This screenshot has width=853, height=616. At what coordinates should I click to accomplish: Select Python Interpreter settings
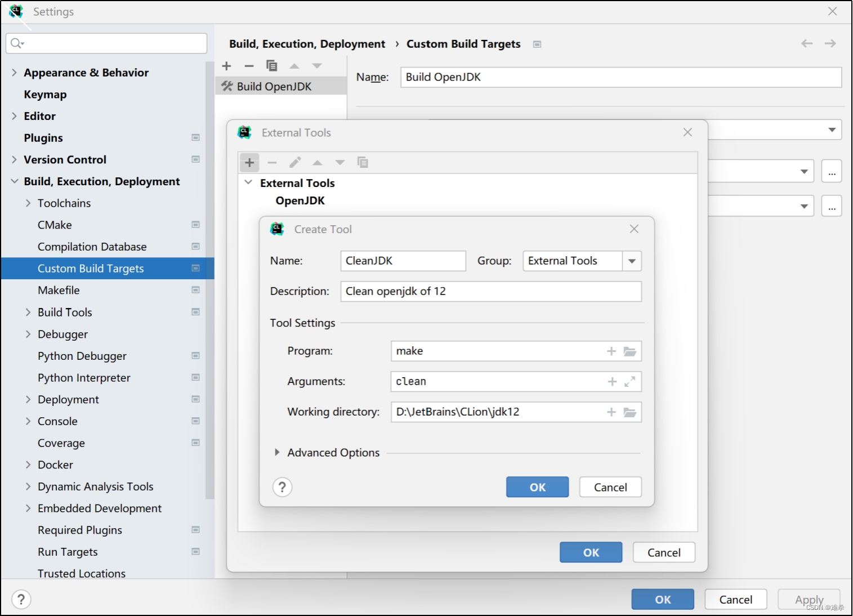coord(84,378)
